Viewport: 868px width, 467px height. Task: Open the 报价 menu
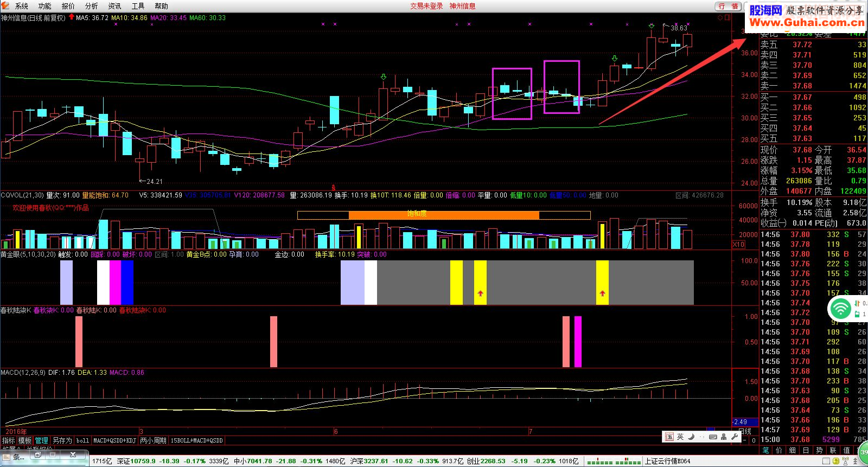point(68,6)
